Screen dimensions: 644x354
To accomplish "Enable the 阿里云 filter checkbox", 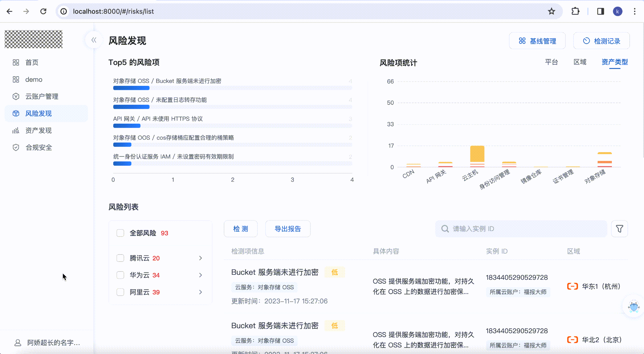I will point(120,292).
